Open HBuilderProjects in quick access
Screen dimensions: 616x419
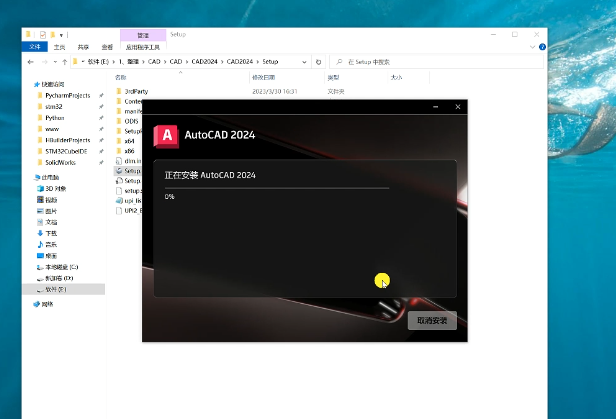[68, 140]
